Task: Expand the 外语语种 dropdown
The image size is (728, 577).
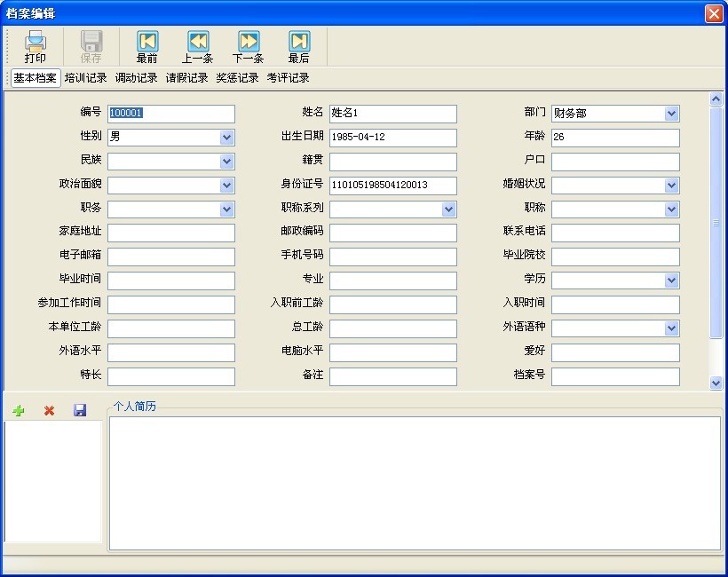Action: [671, 328]
